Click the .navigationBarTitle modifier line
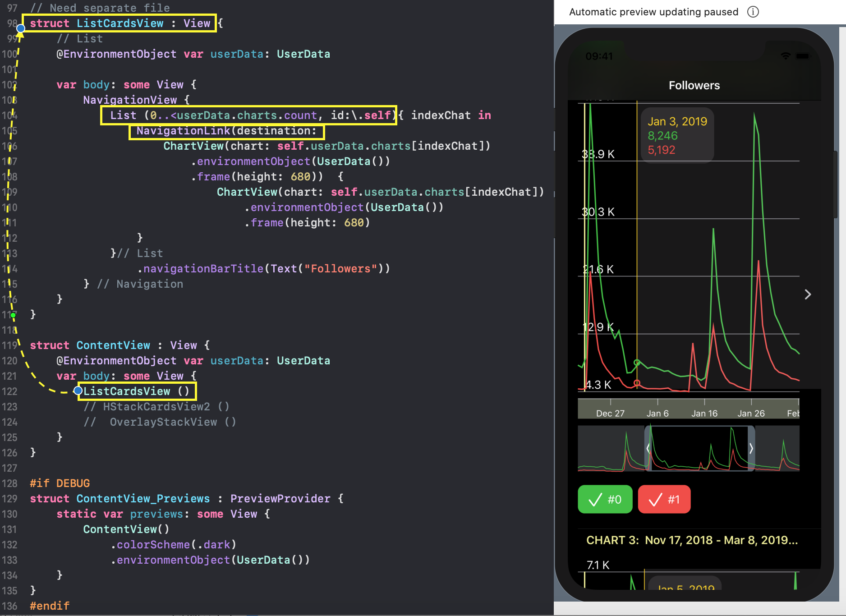This screenshot has height=616, width=846. 264,269
